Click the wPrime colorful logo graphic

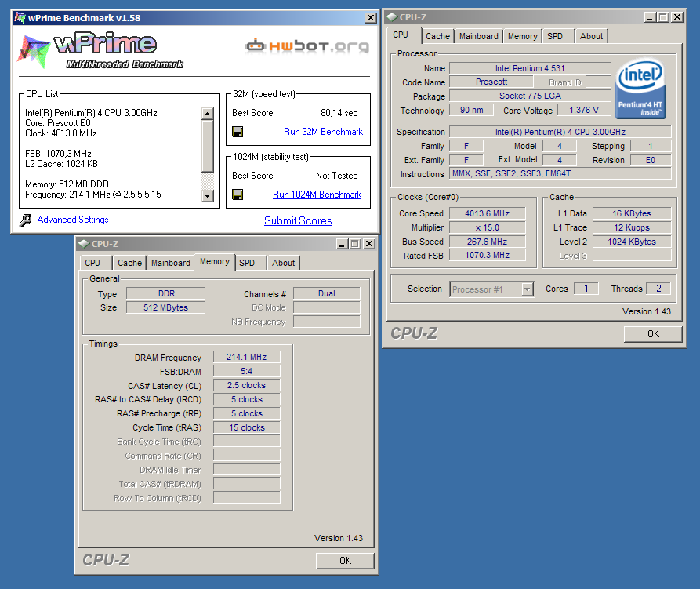[34, 51]
